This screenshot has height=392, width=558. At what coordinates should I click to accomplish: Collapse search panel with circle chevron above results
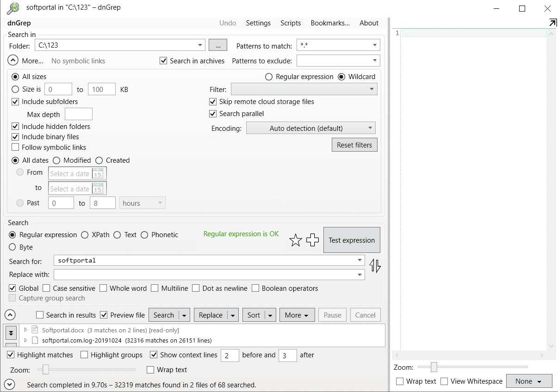click(x=10, y=315)
